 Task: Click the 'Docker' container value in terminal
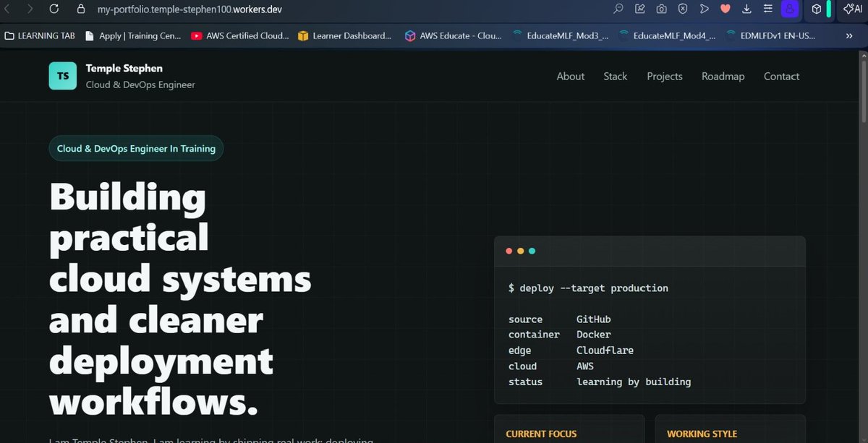pyautogui.click(x=594, y=335)
